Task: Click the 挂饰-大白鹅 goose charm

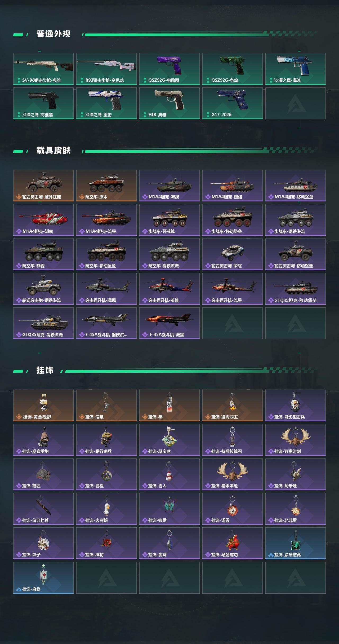Action: 106,509
